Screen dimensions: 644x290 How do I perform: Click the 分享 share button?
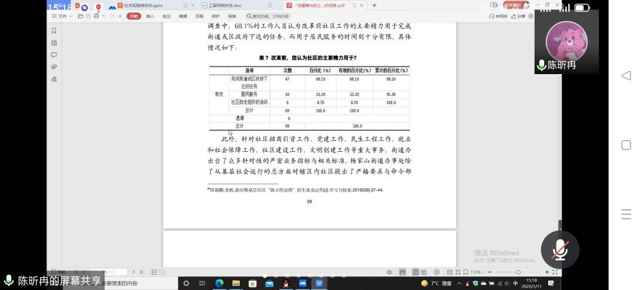518,16
